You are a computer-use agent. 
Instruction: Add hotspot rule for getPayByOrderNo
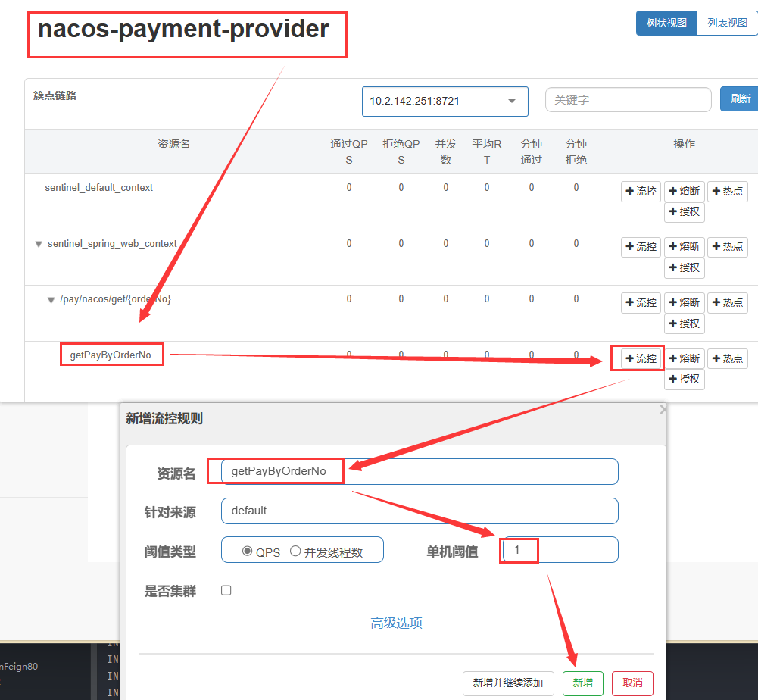click(x=728, y=358)
